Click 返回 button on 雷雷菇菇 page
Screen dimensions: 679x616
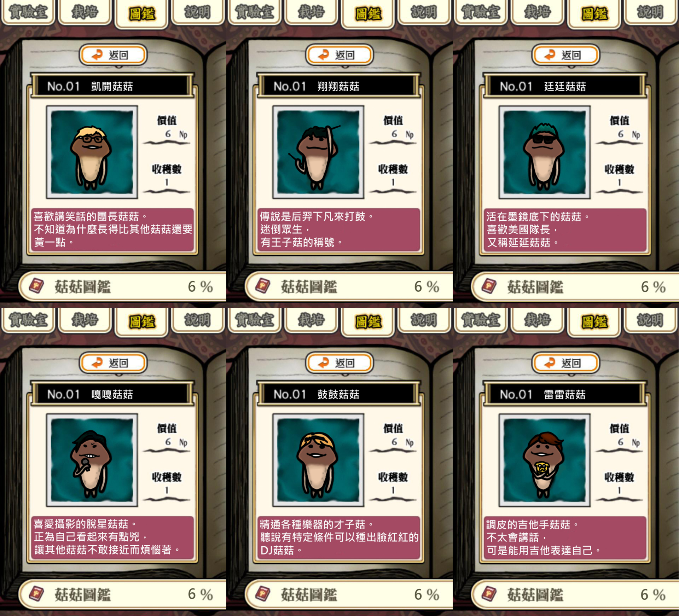565,363
